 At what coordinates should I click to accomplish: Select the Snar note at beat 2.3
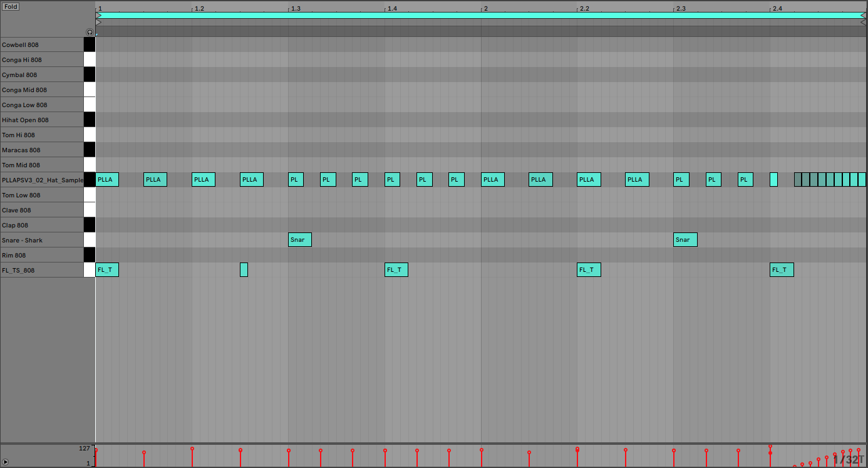tap(685, 239)
